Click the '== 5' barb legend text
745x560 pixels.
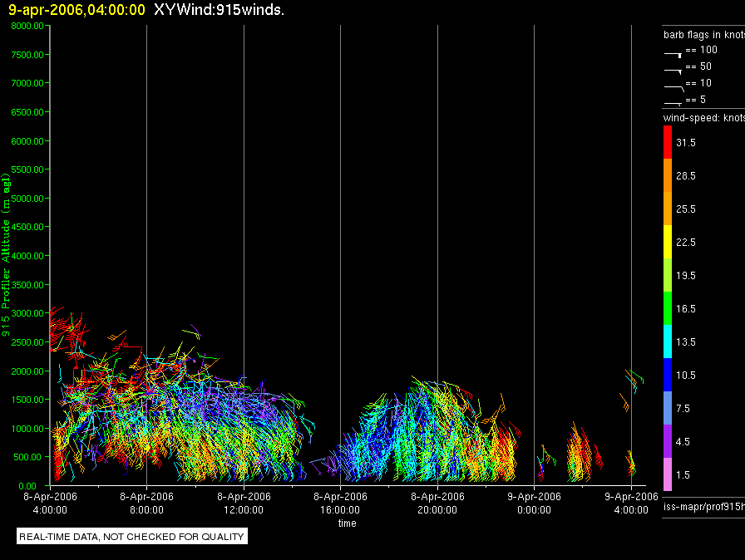(696, 99)
